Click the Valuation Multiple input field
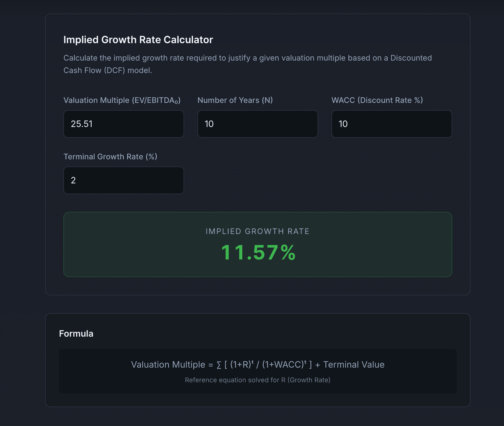This screenshot has height=426, width=504. [124, 124]
